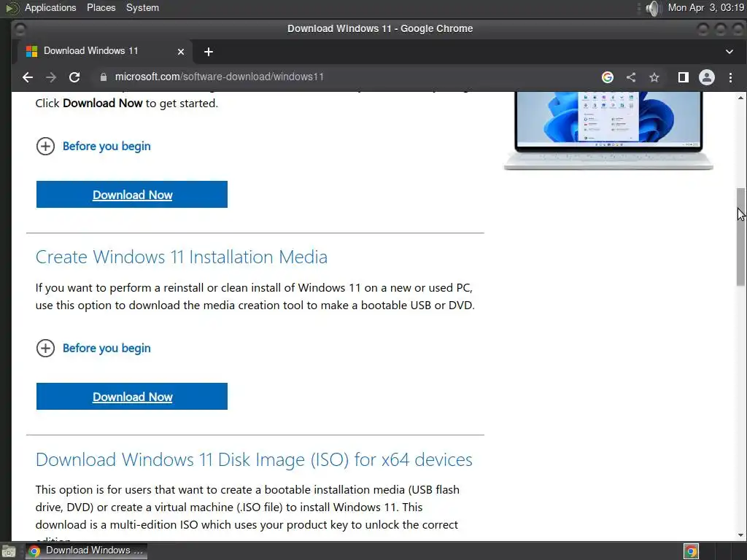Screen dimensions: 747x560
Task: Close the Download Windows 11 tab
Action: pyautogui.click(x=181, y=52)
